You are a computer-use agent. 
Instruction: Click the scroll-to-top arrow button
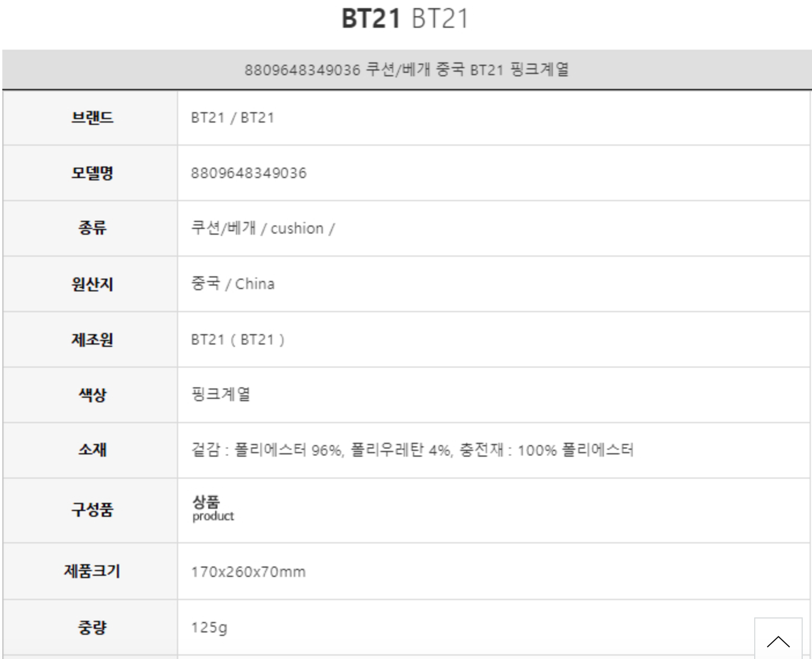(x=778, y=640)
